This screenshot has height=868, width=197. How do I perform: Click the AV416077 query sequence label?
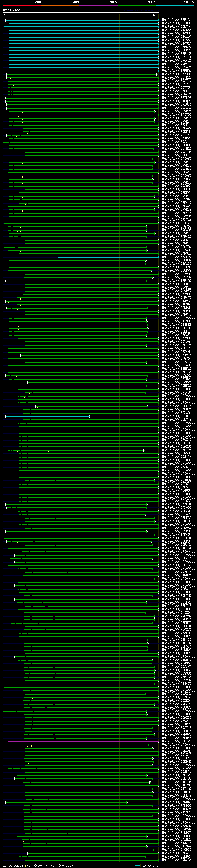coord(11,10)
